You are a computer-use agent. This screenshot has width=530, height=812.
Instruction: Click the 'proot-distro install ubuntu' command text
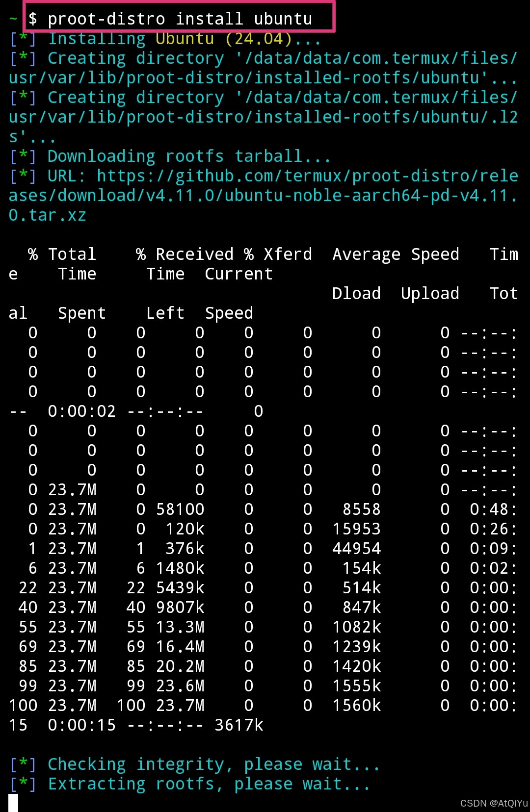tap(180, 19)
